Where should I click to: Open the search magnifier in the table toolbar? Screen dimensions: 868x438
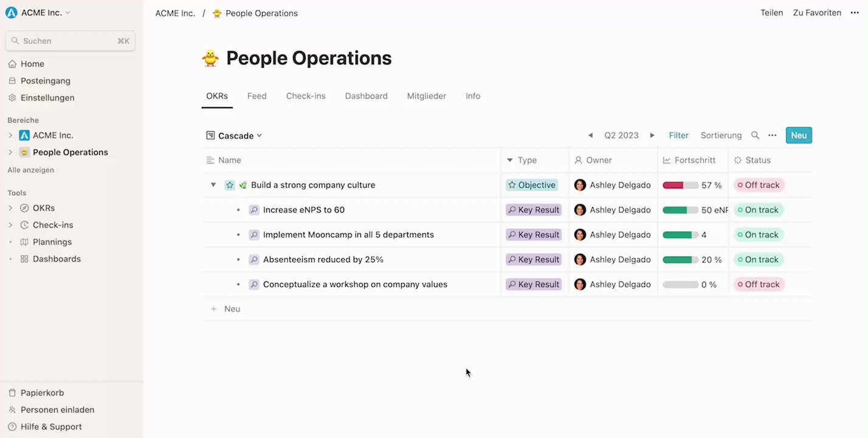click(755, 136)
